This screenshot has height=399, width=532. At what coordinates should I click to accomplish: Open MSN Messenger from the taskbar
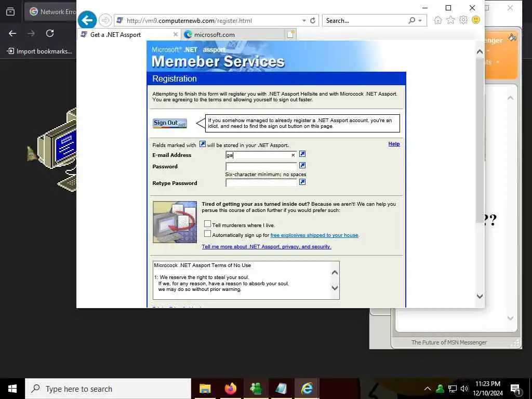coord(256,389)
